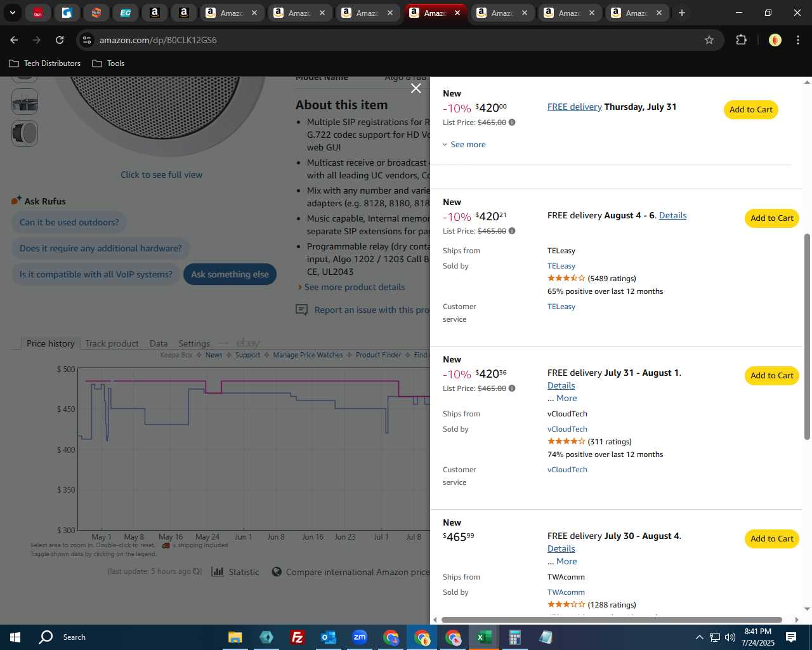This screenshot has height=650, width=812.
Task: Expand More delivery options for TWAcomm offer
Action: click(566, 561)
